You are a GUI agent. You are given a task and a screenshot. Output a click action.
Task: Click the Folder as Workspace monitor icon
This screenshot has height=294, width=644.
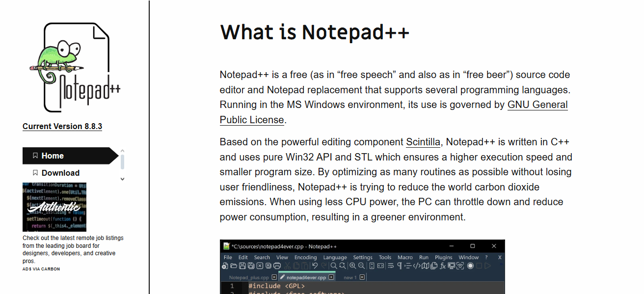pos(451,266)
